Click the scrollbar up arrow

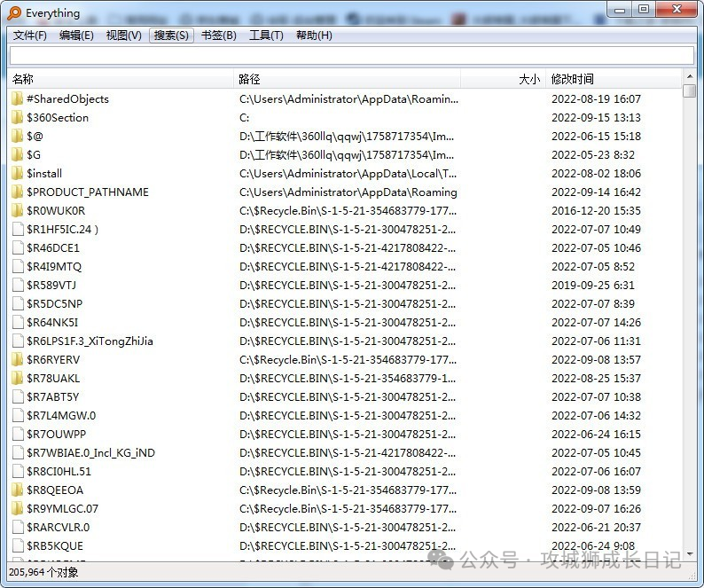[689, 76]
